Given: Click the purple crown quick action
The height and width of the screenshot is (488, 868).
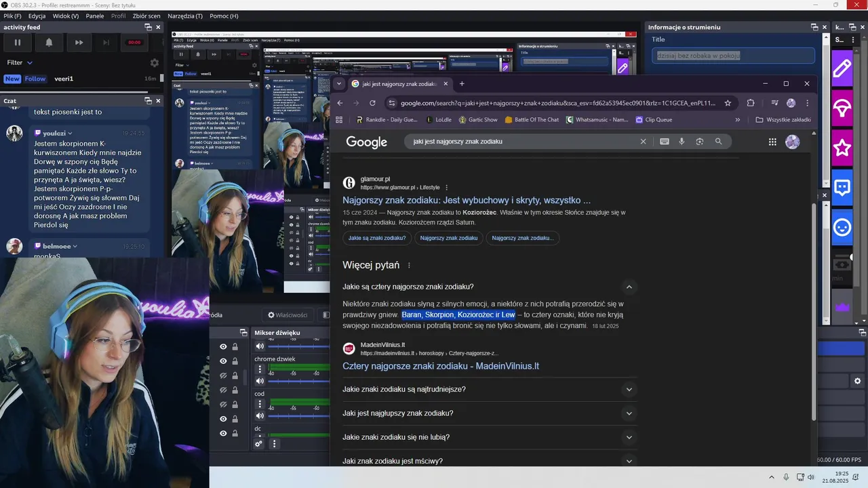Looking at the screenshot, I should [842, 307].
